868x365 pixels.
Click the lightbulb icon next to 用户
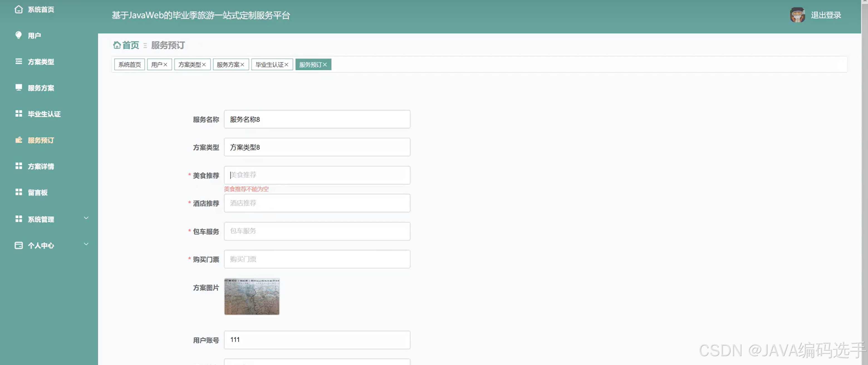(x=19, y=35)
